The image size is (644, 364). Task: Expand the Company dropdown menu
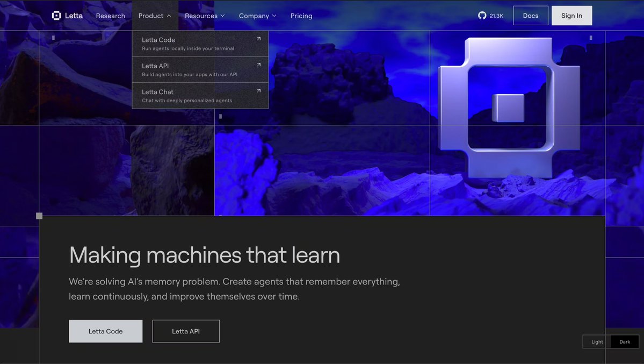pyautogui.click(x=257, y=16)
